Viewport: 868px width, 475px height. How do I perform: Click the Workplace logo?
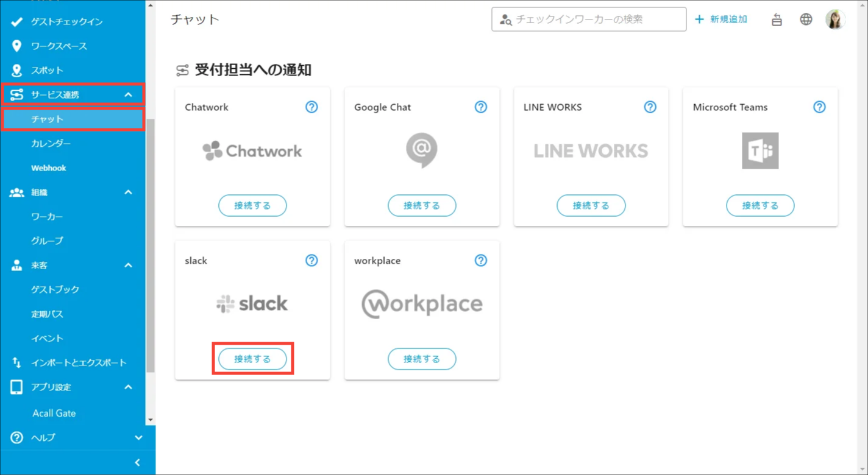pos(422,304)
